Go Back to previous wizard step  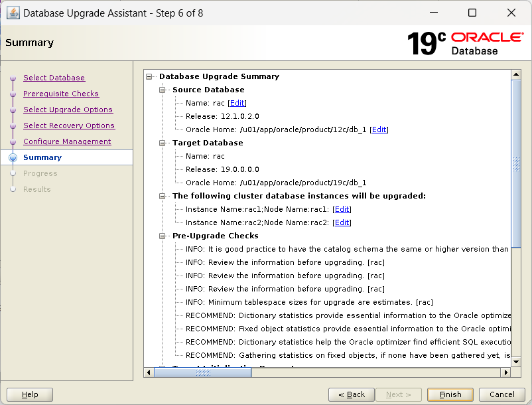pos(352,394)
